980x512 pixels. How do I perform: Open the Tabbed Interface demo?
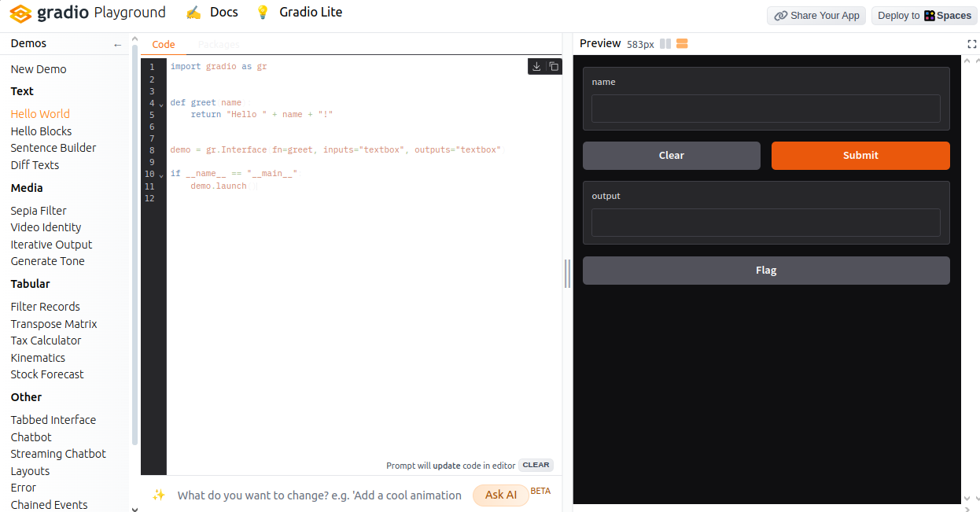(x=53, y=420)
